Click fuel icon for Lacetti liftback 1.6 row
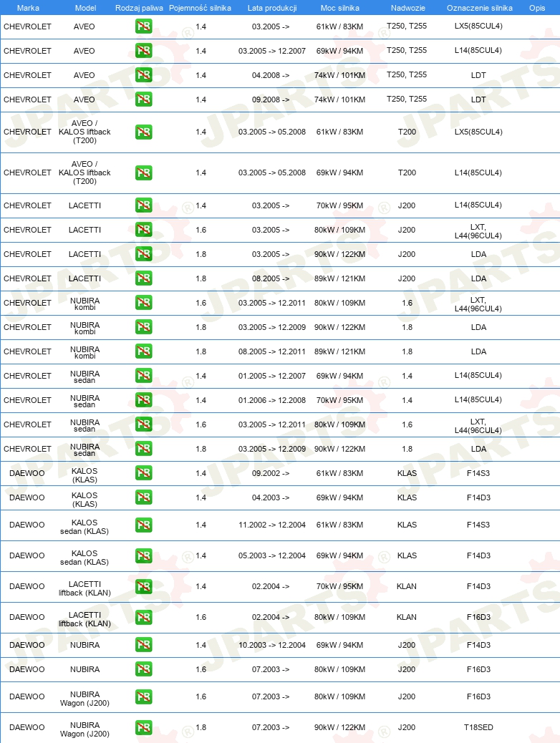 tap(144, 618)
